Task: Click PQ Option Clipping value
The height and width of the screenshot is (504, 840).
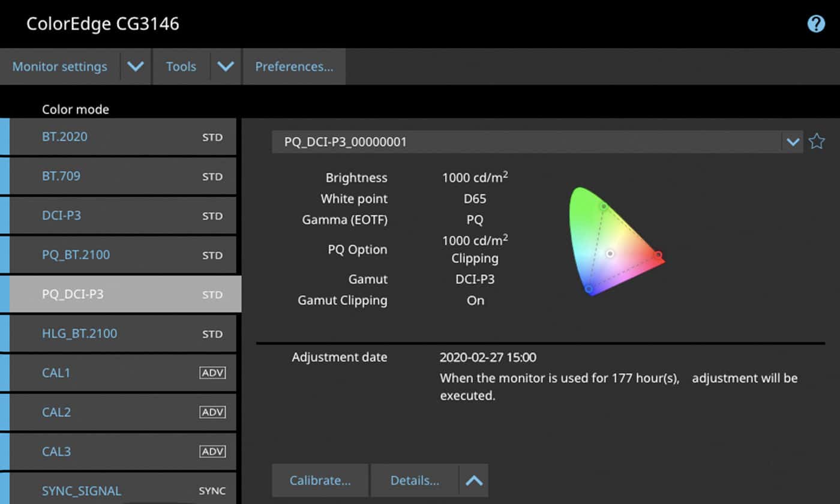Action: coord(475,259)
